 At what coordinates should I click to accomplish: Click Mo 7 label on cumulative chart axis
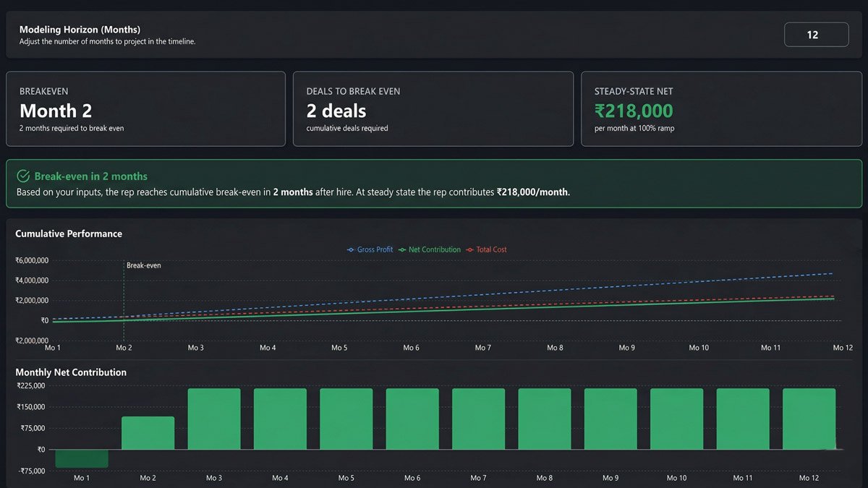pos(482,348)
